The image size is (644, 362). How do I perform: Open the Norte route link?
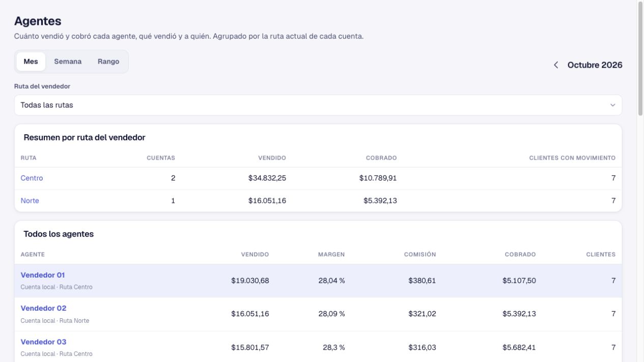click(30, 201)
